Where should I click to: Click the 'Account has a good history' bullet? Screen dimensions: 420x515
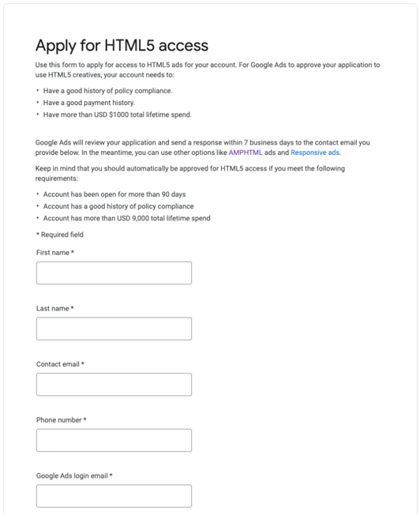click(118, 206)
